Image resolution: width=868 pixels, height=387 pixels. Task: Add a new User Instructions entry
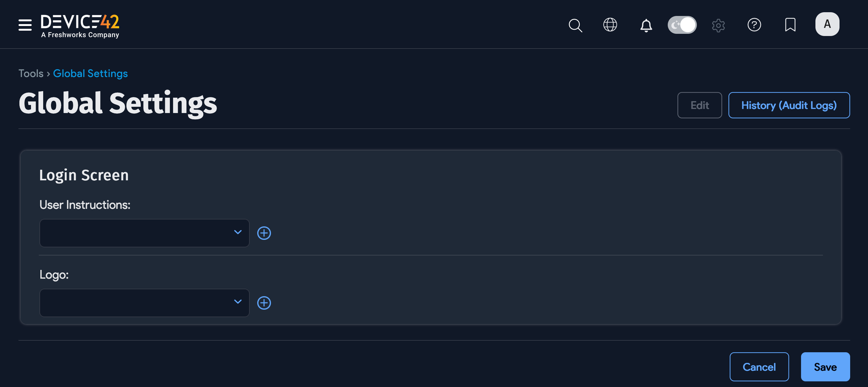[x=264, y=233]
